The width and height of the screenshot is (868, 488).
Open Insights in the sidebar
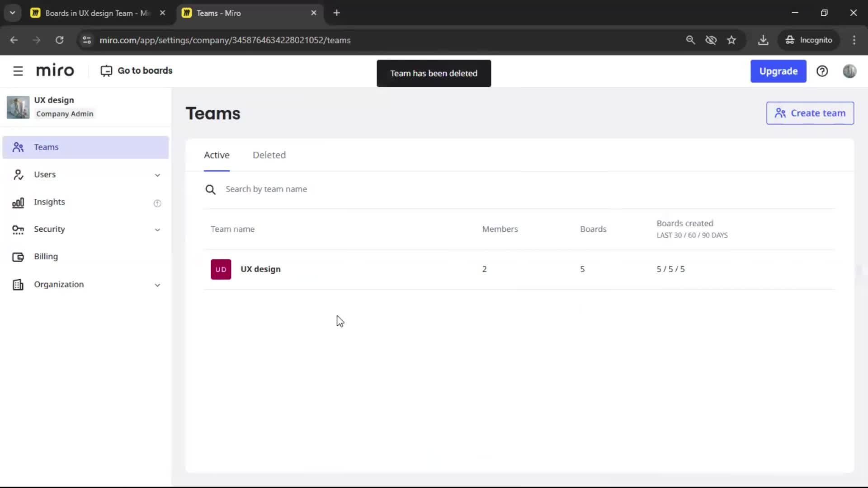tap(85, 202)
